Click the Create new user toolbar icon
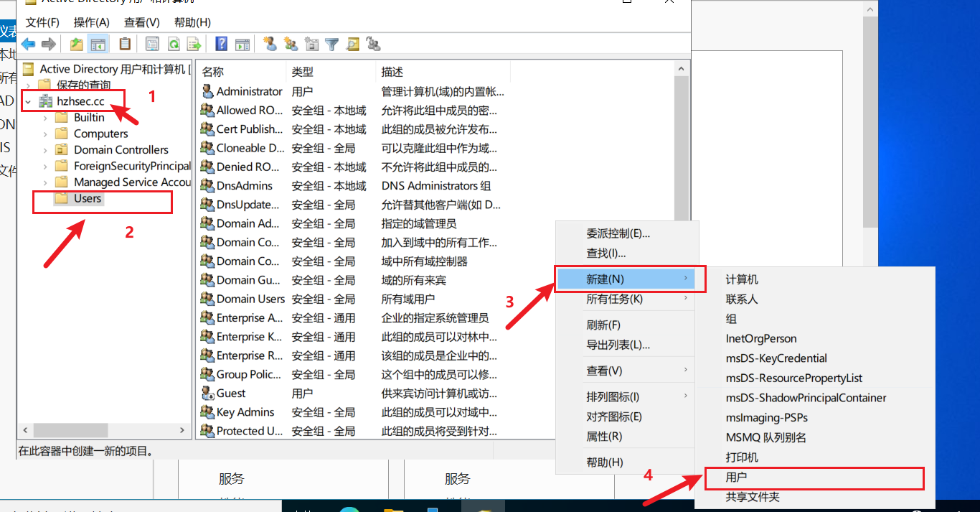980x512 pixels. tap(270, 45)
